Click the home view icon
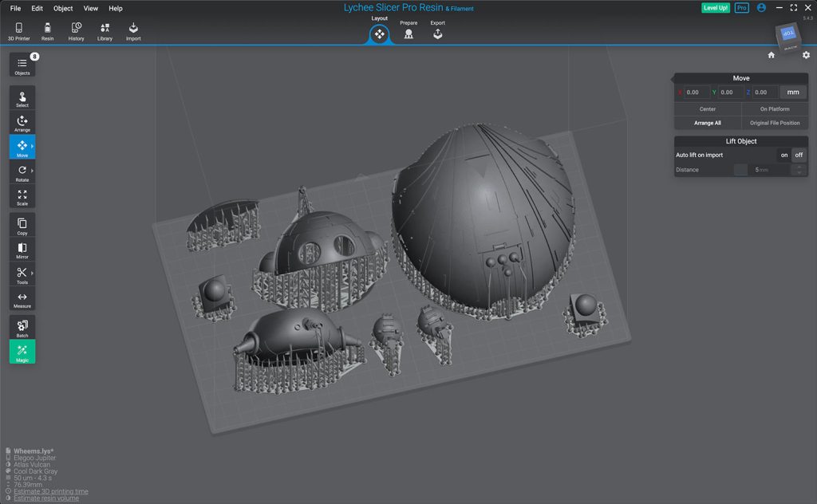This screenshot has width=817, height=504. pos(772,55)
